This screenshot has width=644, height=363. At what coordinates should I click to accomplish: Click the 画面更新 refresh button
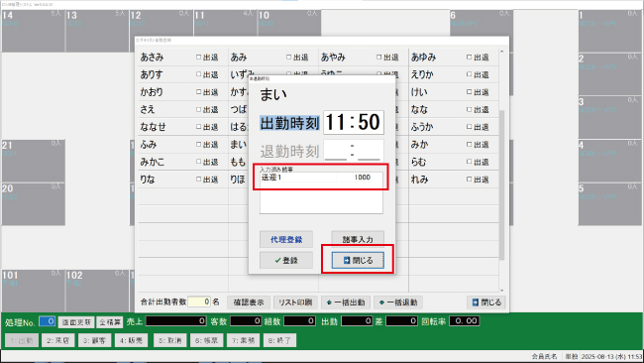(x=76, y=322)
